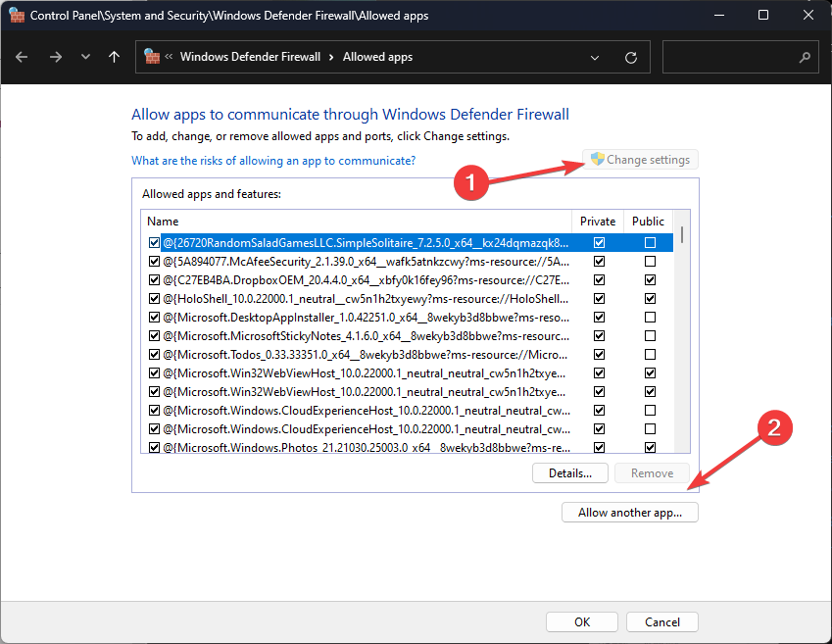Toggle Private checkbox for DropboxOEM row
Image resolution: width=832 pixels, height=644 pixels.
point(599,280)
